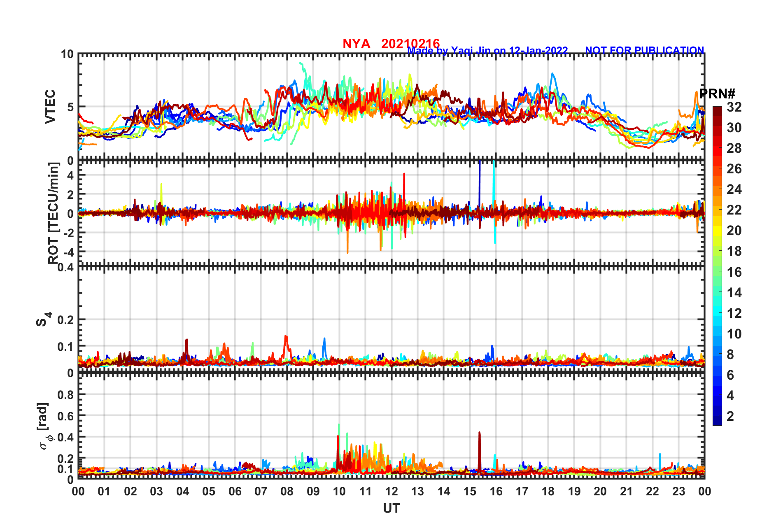Click x-axis hour label '13'
The height and width of the screenshot is (532, 783).
tap(417, 491)
